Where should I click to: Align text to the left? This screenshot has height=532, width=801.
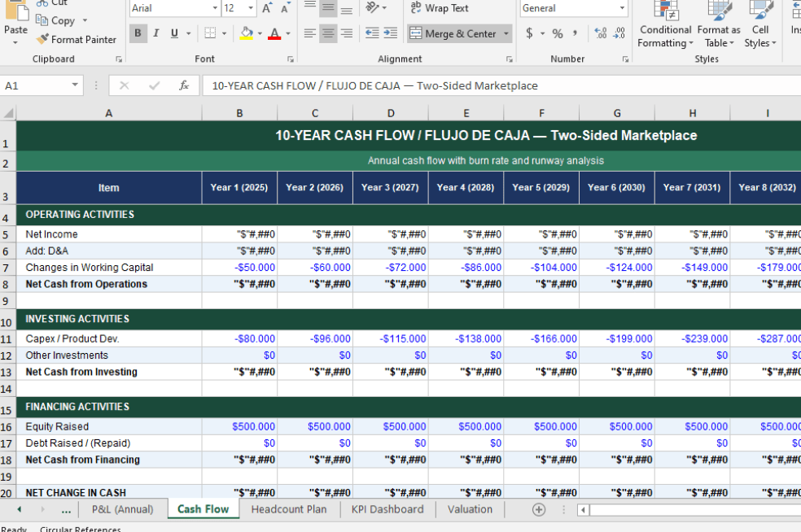[x=309, y=33]
